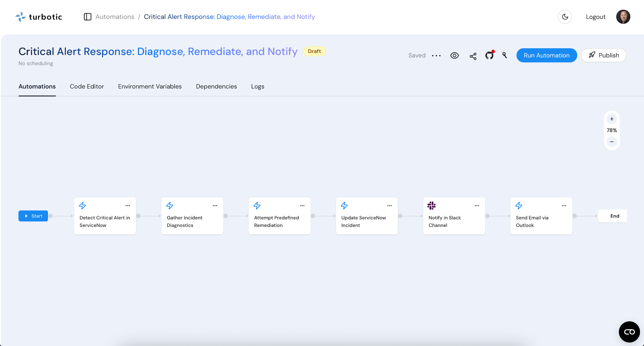Image resolution: width=644 pixels, height=346 pixels.
Task: Click output connector dot of Update ServiceNow Incident node
Action: tap(400, 216)
